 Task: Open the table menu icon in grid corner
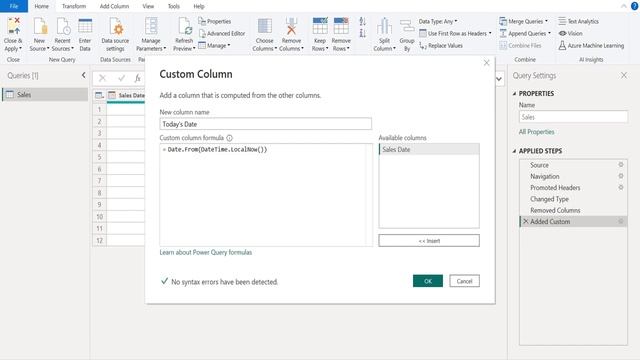point(99,95)
